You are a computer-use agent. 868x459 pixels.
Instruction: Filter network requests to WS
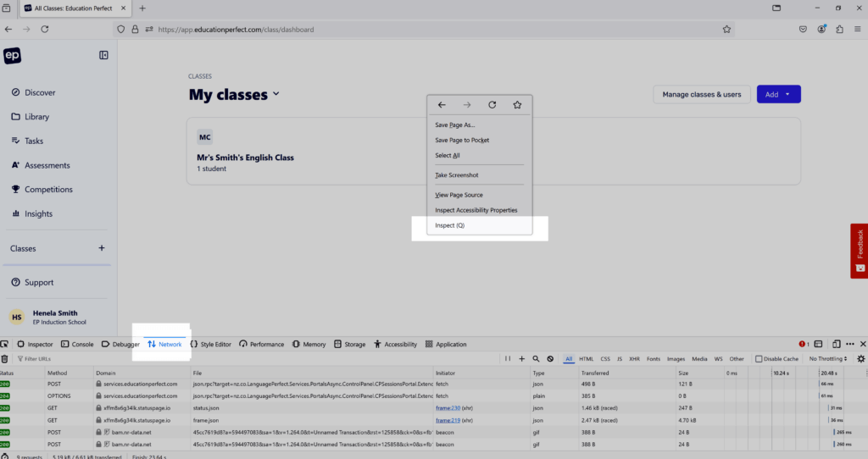718,359
